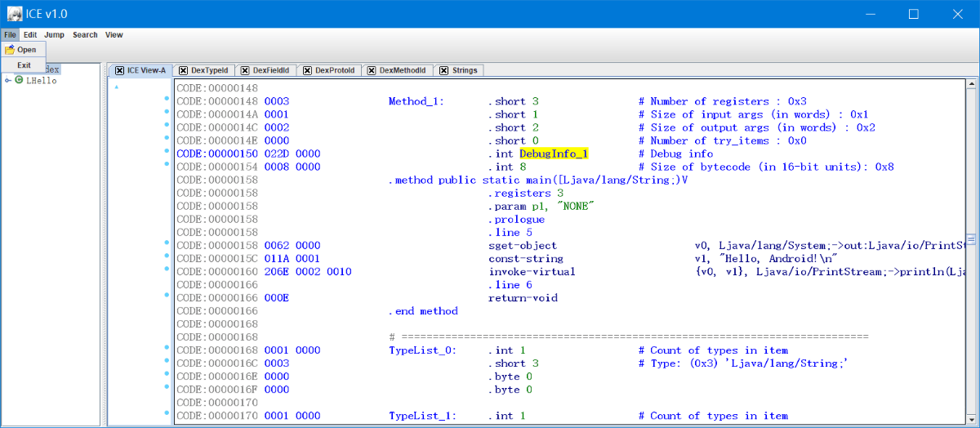Click the ".end method" text
Image resolution: width=980 pixels, height=428 pixels.
pyautogui.click(x=423, y=311)
